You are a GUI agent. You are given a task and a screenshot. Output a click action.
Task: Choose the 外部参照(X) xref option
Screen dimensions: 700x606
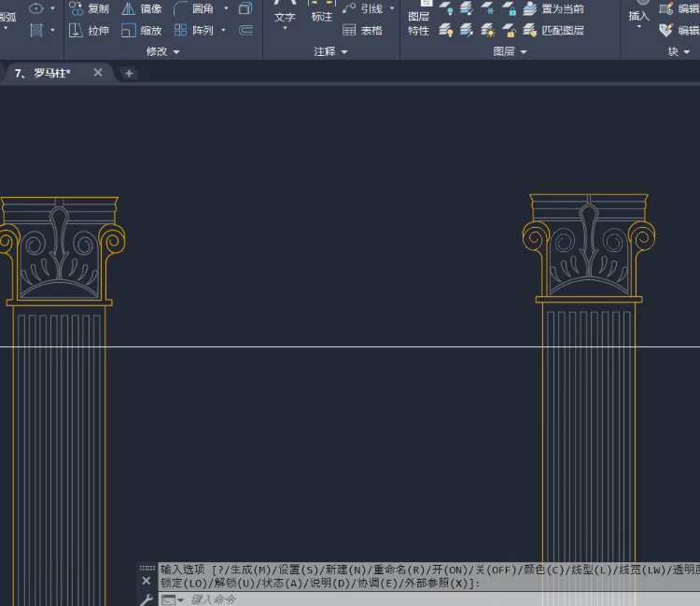coord(437,583)
